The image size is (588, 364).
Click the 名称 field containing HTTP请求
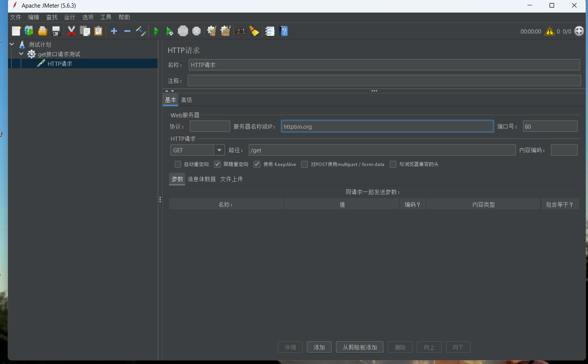[384, 65]
